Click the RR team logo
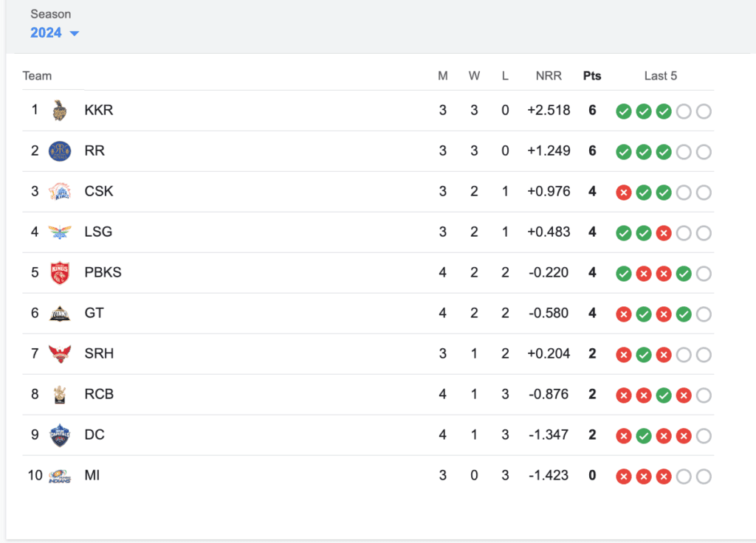Screen dimensions: 756x543 click(58, 151)
